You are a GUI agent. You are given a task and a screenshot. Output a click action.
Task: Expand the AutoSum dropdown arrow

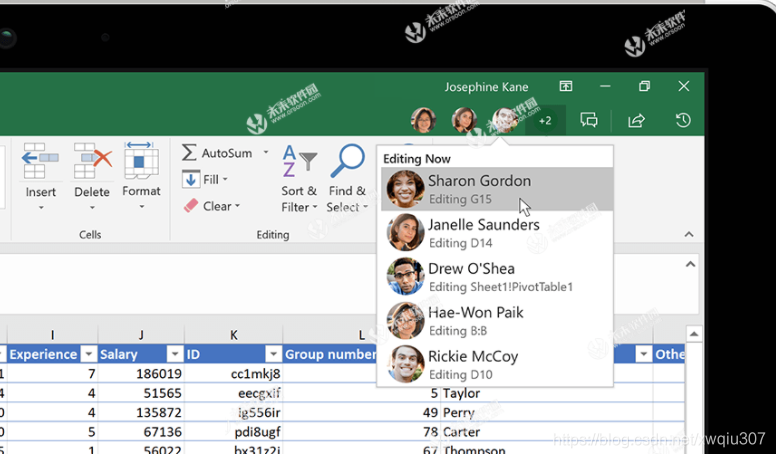click(x=266, y=153)
